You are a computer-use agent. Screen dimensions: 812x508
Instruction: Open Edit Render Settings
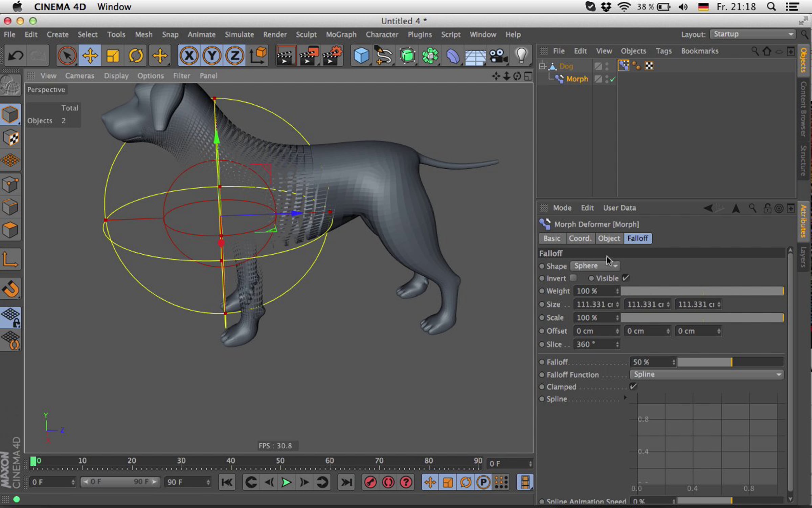(332, 55)
